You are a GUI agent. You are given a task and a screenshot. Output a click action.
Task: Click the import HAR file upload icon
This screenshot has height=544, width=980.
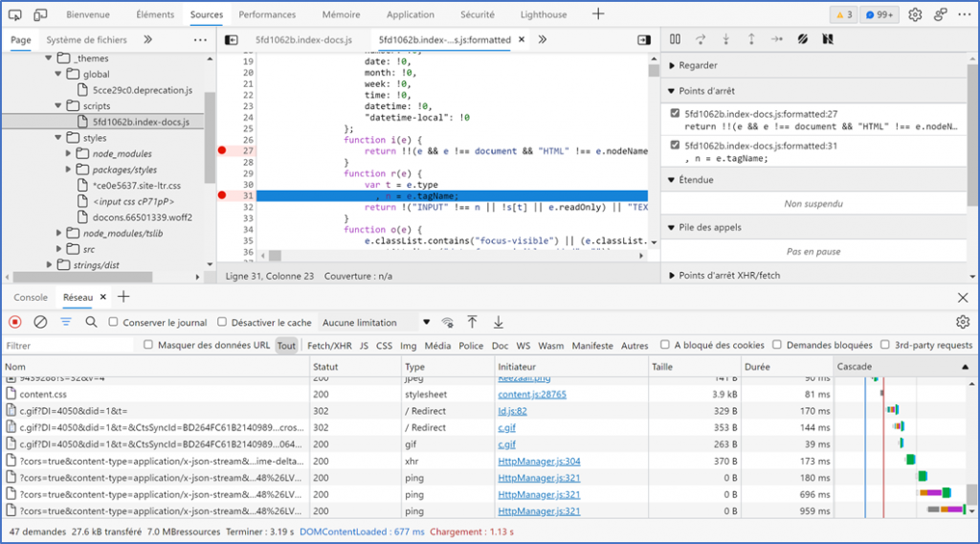(472, 322)
